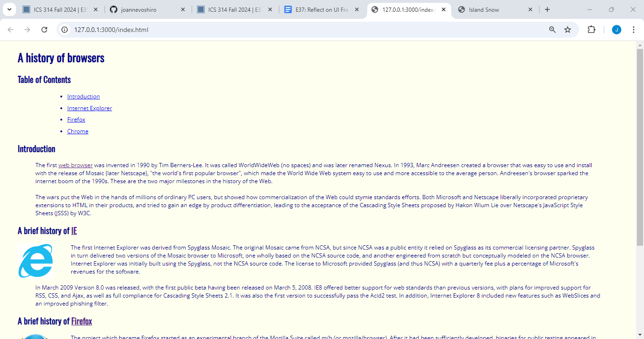
Task: Open the zoom magnifier icon in address bar
Action: (553, 30)
